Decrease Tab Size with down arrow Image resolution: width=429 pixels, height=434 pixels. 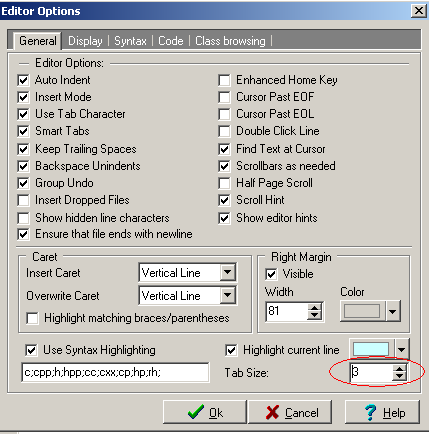click(399, 376)
